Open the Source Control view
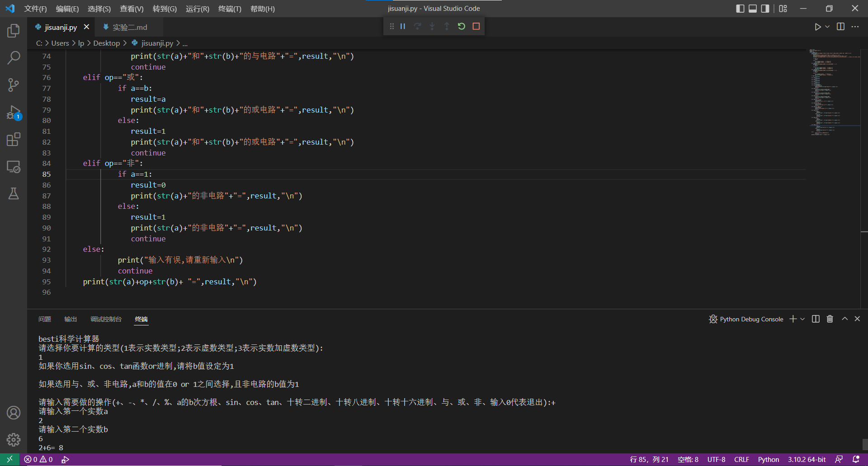Screen dimensions: 868x466 tap(14, 85)
